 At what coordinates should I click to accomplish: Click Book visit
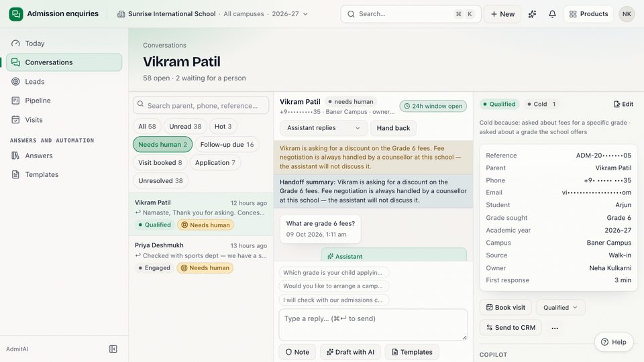pyautogui.click(x=506, y=308)
